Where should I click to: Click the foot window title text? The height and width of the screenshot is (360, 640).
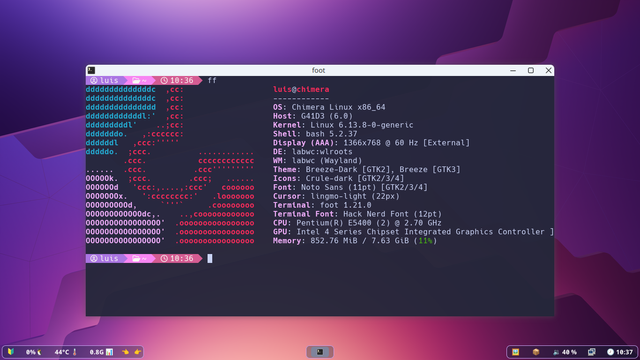point(318,71)
